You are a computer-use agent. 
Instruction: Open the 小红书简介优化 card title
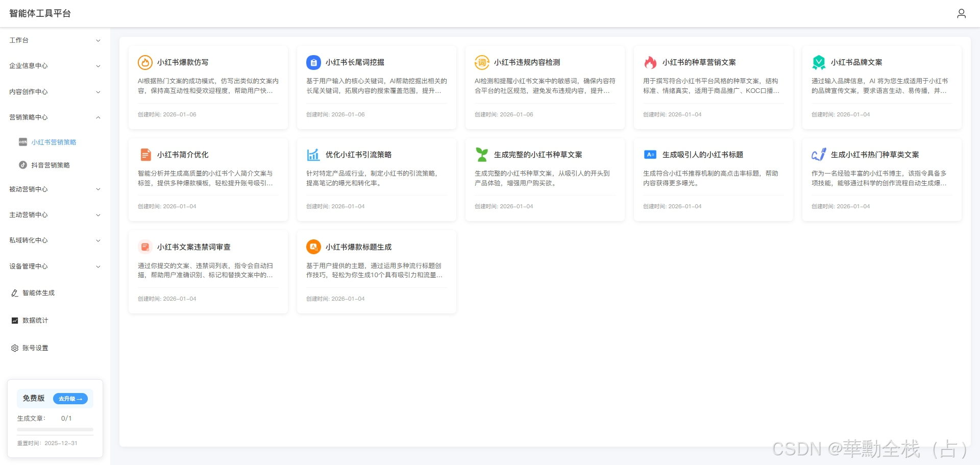click(183, 155)
